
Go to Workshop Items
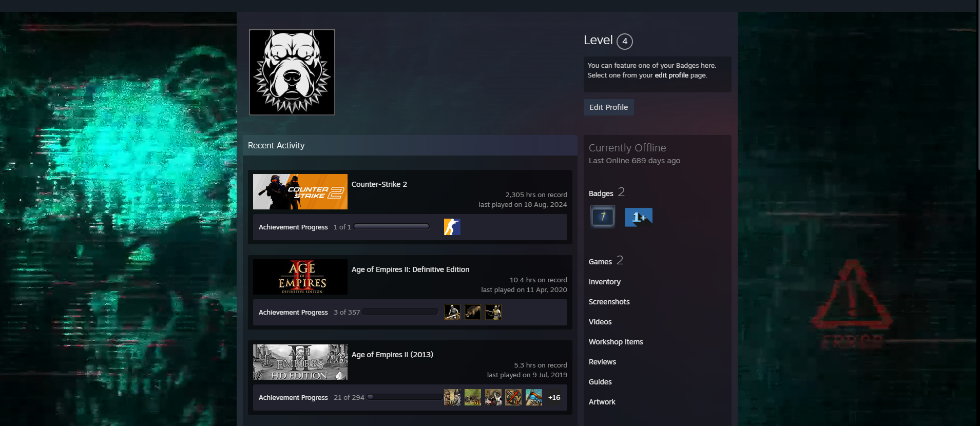coord(616,342)
